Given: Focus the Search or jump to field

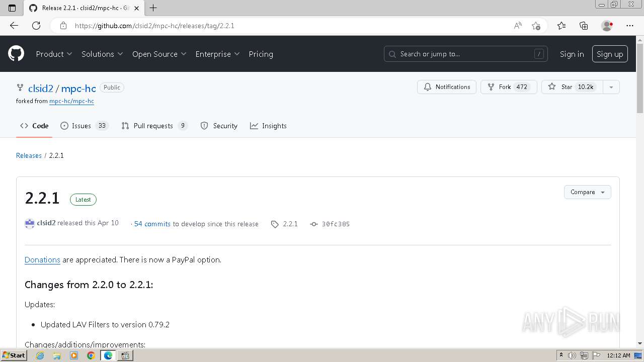Looking at the screenshot, I should 466,54.
